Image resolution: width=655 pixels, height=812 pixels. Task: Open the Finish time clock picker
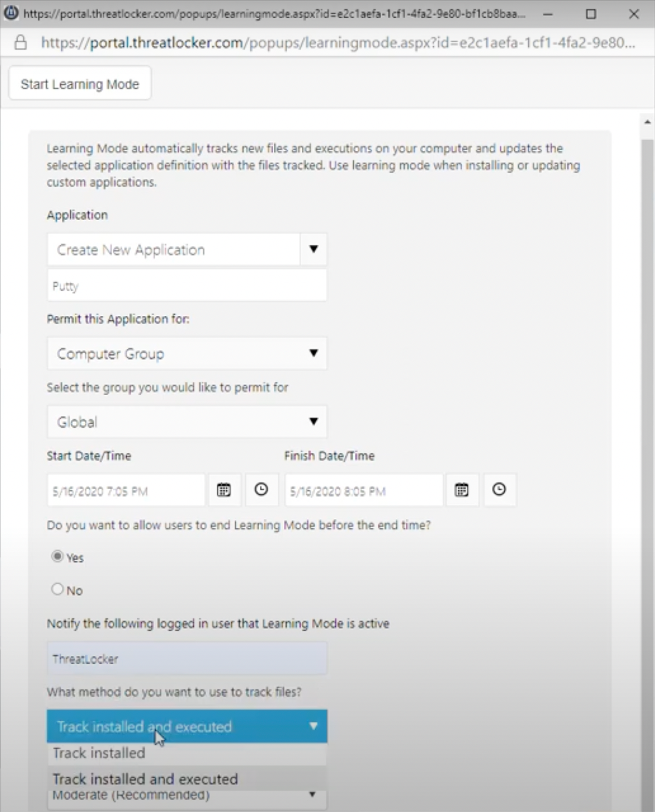pyautogui.click(x=499, y=490)
